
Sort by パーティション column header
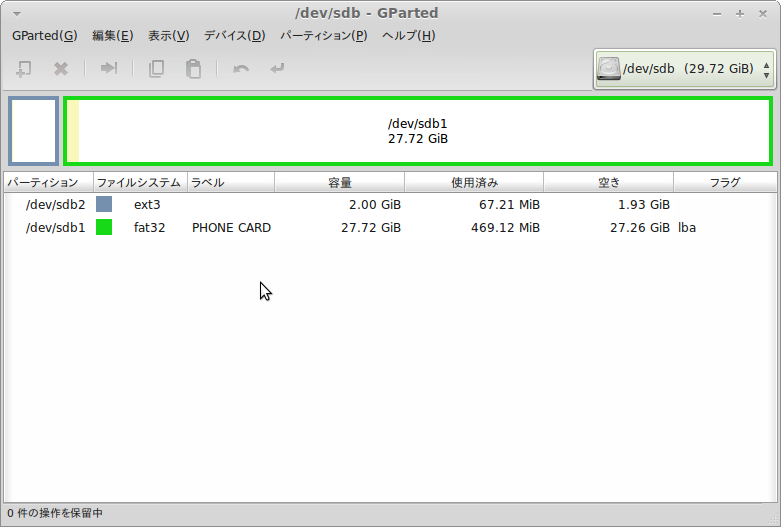49,182
